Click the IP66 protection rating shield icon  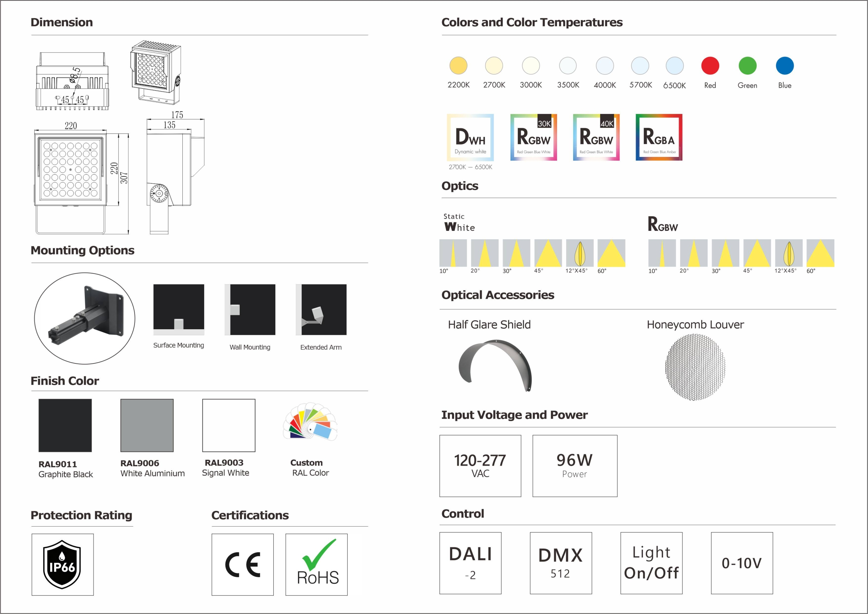pyautogui.click(x=62, y=565)
